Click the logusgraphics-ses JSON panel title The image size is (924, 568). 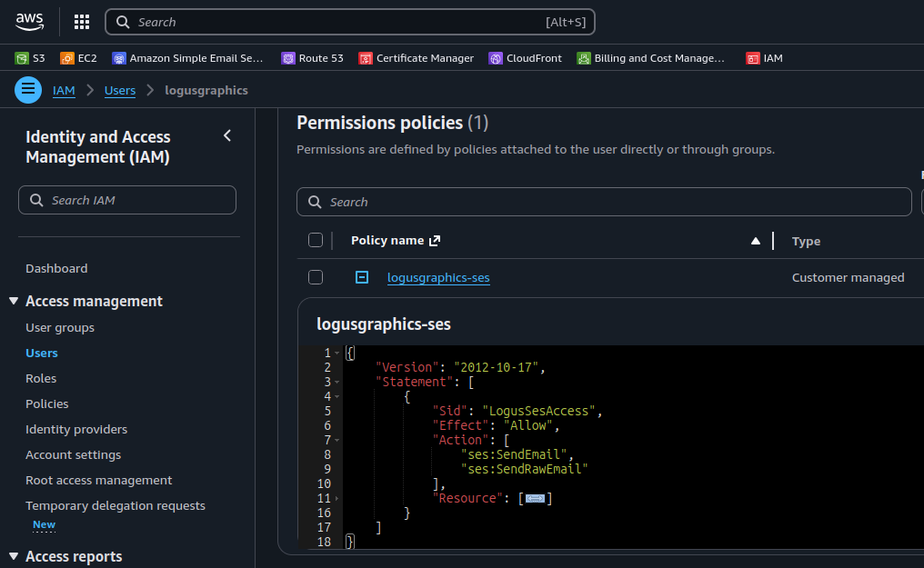384,324
